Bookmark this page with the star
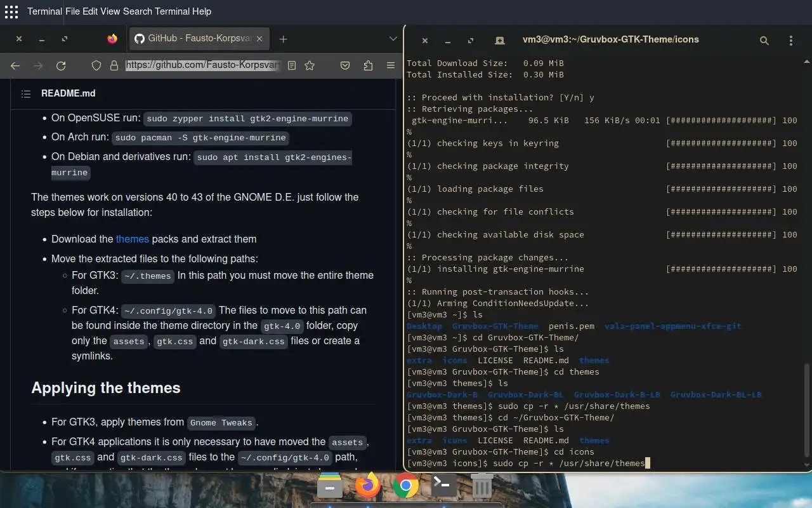This screenshot has width=812, height=508. pyautogui.click(x=310, y=65)
